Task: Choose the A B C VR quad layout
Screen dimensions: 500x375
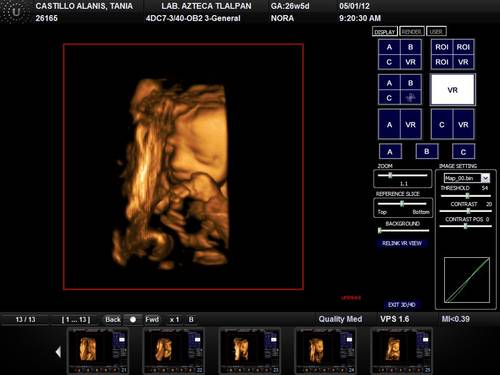Action: click(x=400, y=54)
